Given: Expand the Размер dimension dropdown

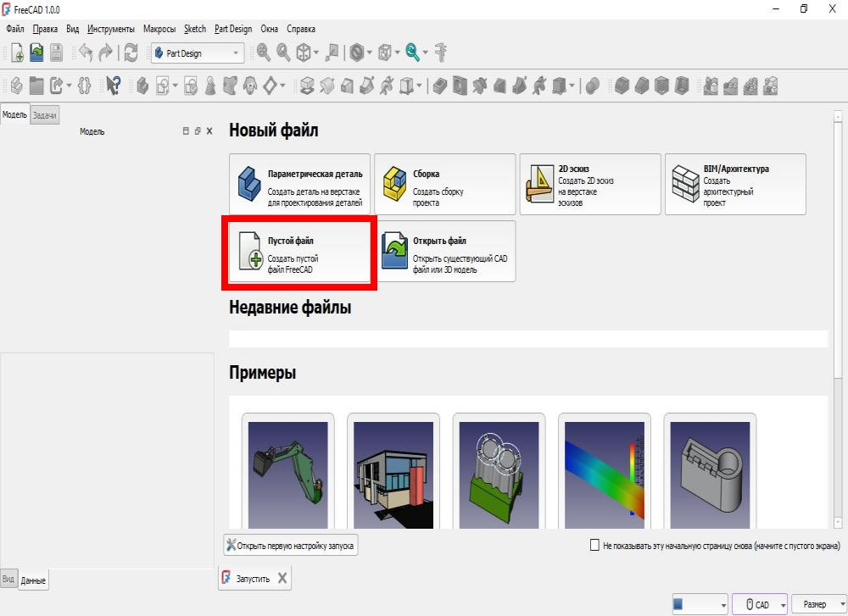Looking at the screenshot, I should 819,605.
